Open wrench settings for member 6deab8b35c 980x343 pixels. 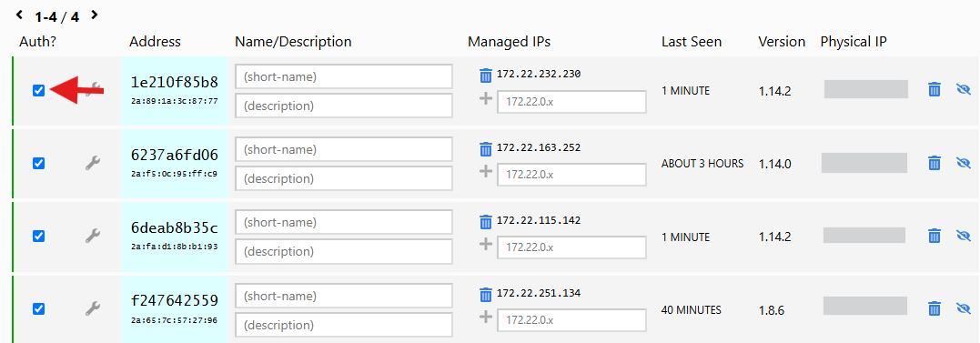point(93,237)
